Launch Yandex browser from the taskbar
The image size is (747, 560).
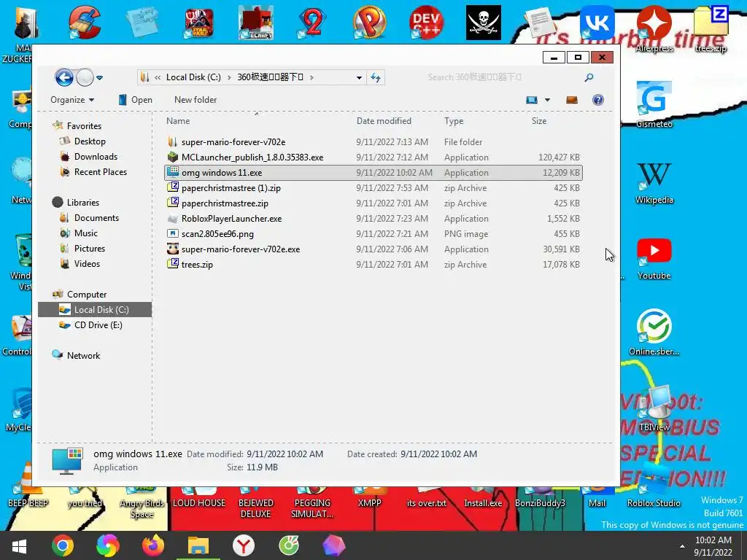[244, 545]
